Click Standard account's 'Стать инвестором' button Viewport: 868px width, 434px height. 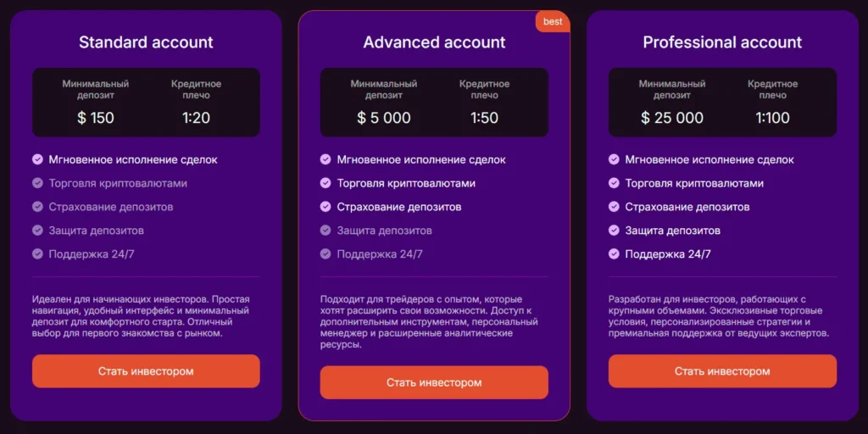click(146, 371)
